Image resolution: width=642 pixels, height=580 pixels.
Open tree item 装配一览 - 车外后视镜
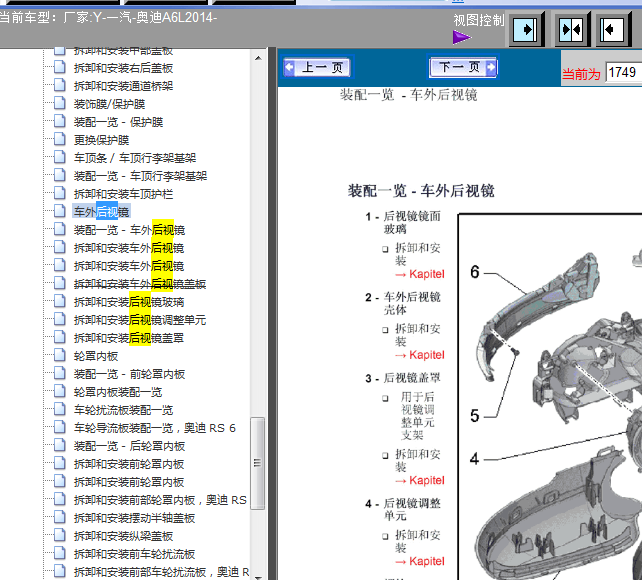click(129, 230)
